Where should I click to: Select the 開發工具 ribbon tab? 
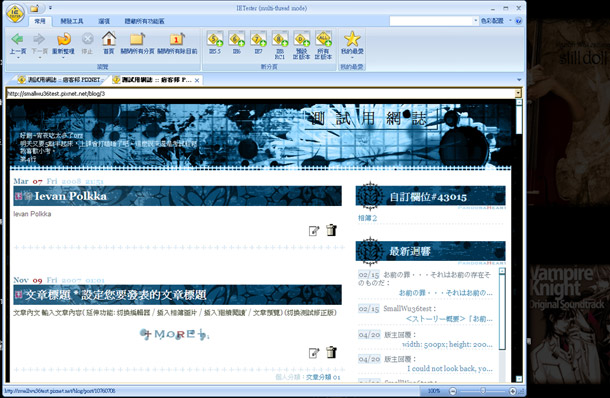[x=72, y=21]
